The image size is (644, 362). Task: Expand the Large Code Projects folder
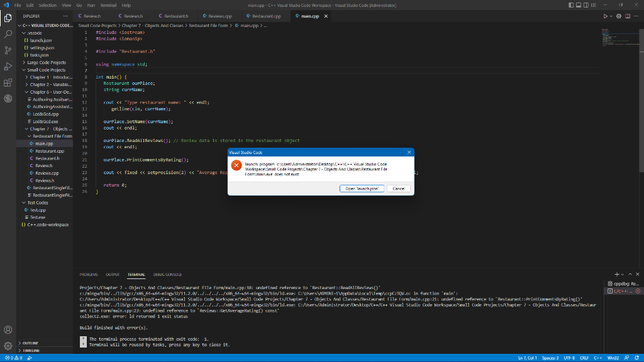[x=46, y=62]
